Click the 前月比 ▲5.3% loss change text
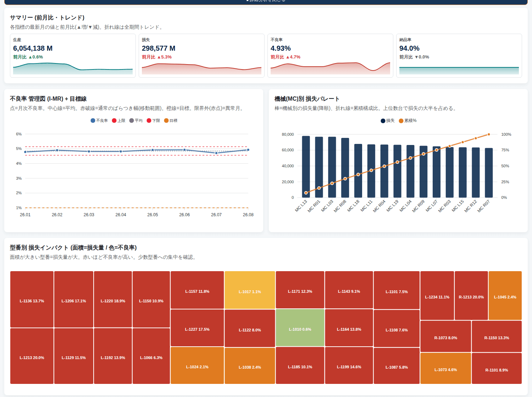The height and width of the screenshot is (397, 532). (157, 57)
